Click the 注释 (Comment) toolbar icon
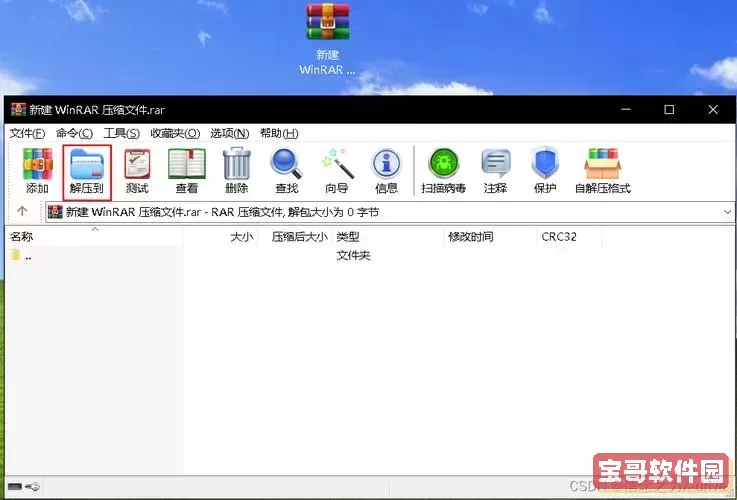 click(495, 171)
